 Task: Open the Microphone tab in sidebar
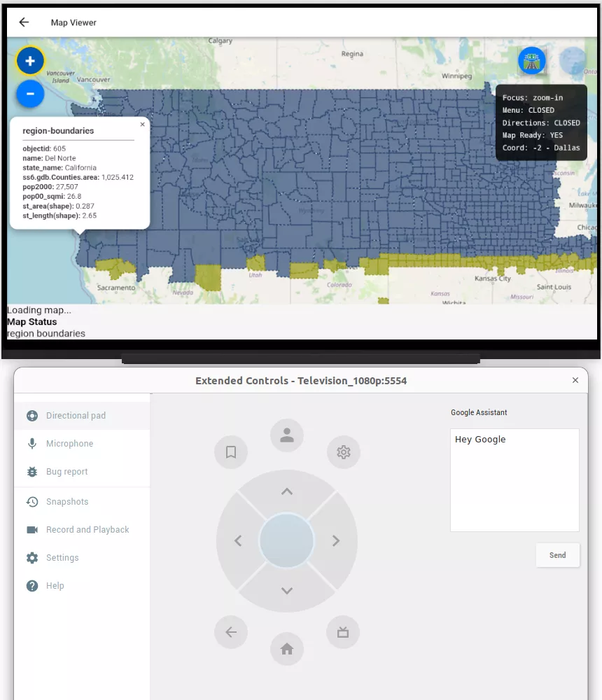pos(69,444)
